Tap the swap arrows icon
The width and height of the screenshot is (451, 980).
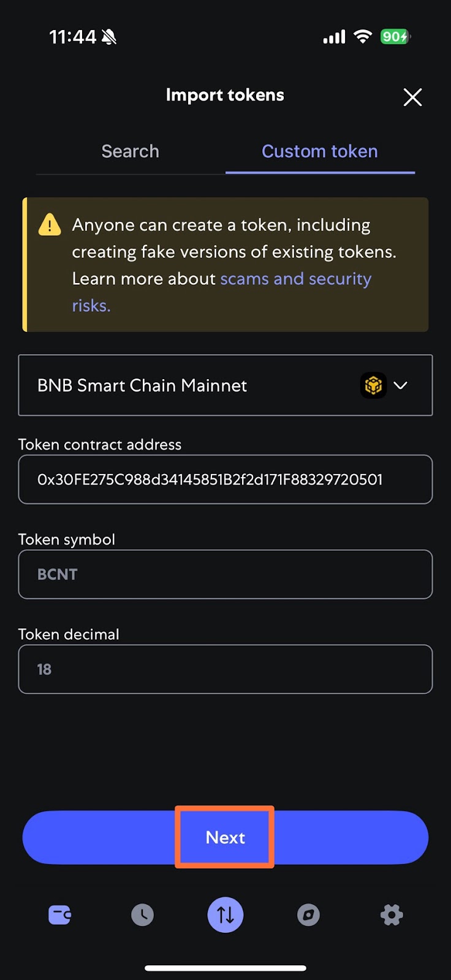225,915
